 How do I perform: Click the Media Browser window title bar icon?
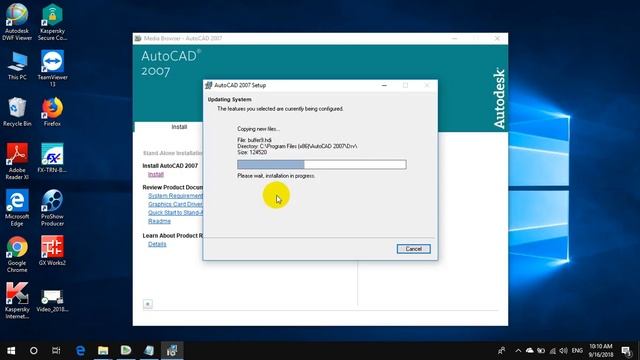(x=138, y=38)
